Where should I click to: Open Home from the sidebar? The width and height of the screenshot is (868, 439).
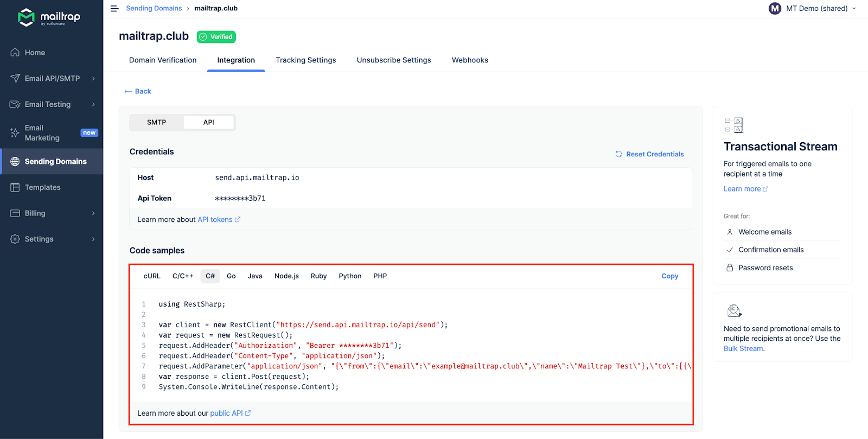(35, 53)
